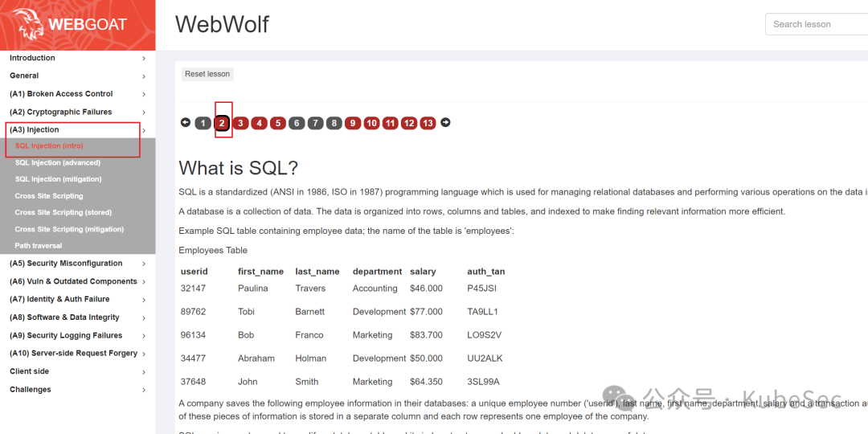Focus the Search lesson field

[817, 24]
